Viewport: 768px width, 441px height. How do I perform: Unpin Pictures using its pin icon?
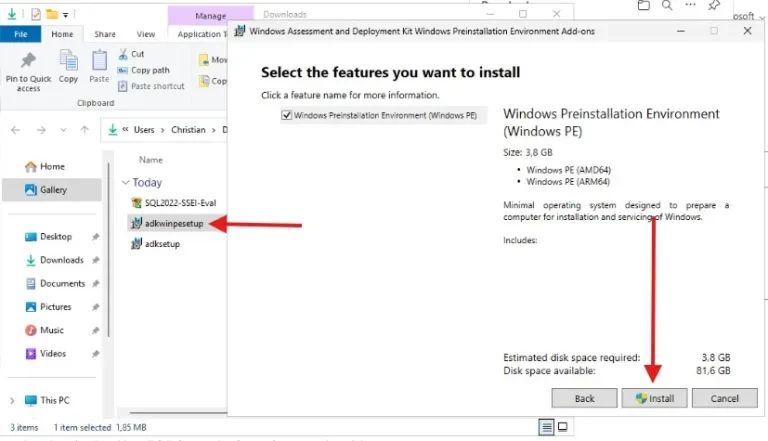coord(96,307)
